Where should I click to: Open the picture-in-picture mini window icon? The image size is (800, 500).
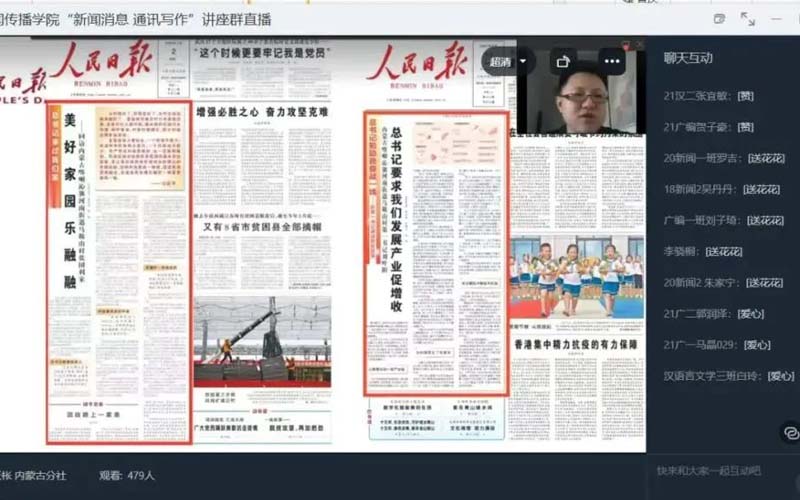(x=719, y=19)
